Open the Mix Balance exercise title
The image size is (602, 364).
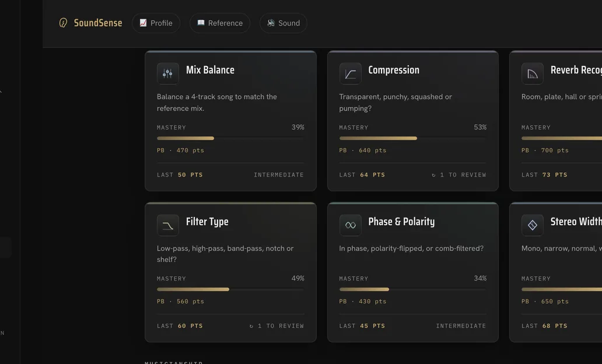click(x=210, y=70)
